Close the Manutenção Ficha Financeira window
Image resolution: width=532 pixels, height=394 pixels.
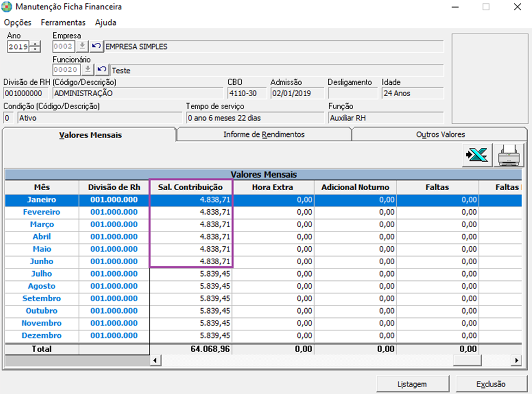coord(517,7)
